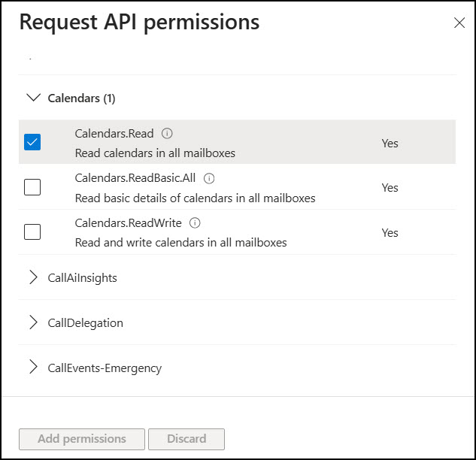
Task: Collapse the Calendars section chevron
Action: pos(32,98)
